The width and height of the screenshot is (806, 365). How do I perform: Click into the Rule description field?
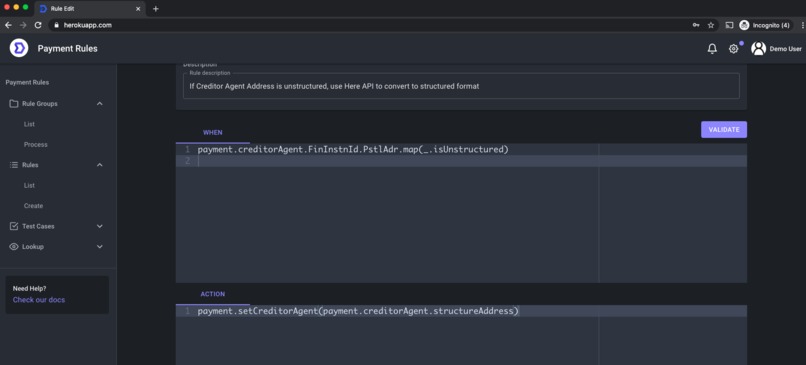coord(461,86)
